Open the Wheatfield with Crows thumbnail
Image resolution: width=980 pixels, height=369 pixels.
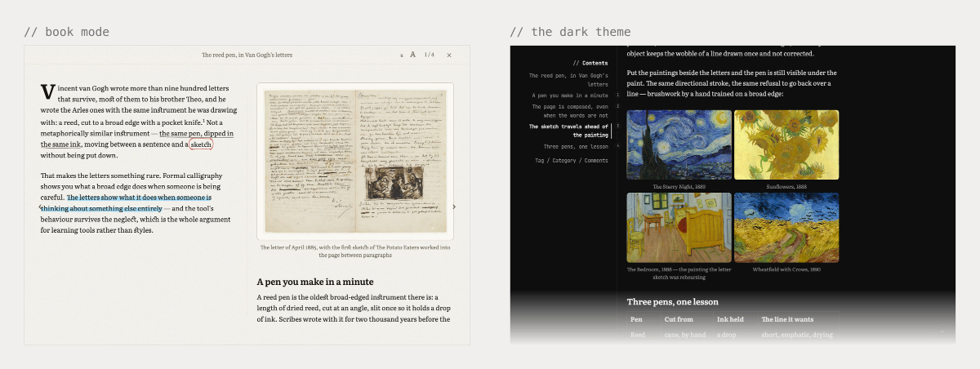(x=786, y=228)
